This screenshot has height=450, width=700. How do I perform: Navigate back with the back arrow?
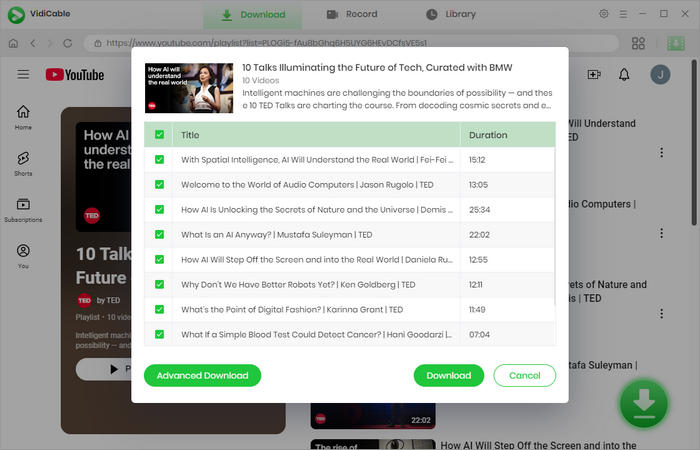33,43
